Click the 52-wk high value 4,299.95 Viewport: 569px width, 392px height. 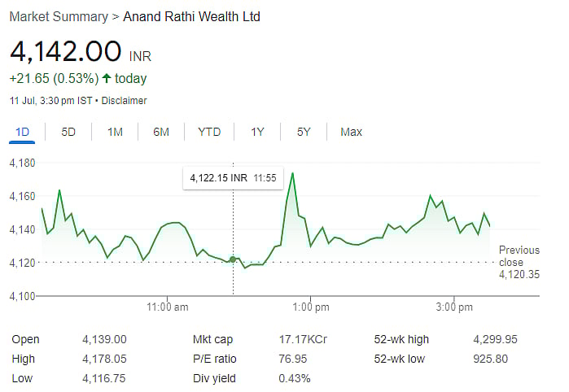coord(496,339)
